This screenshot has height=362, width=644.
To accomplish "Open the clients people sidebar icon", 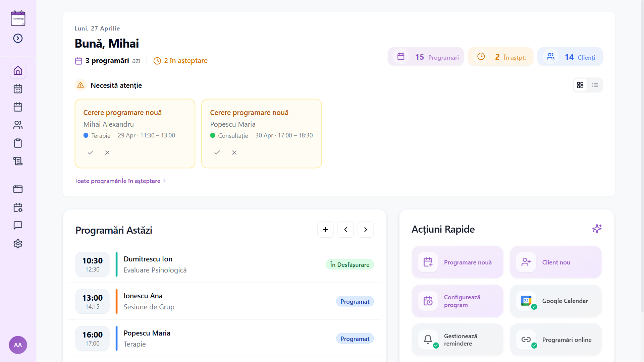I will click(x=18, y=125).
